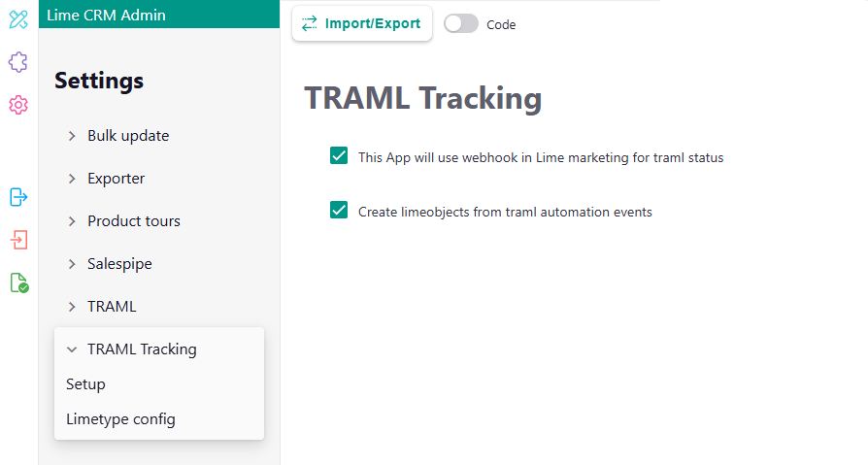Expand the Bulk update chevron
This screenshot has height=465, width=868.
point(72,136)
